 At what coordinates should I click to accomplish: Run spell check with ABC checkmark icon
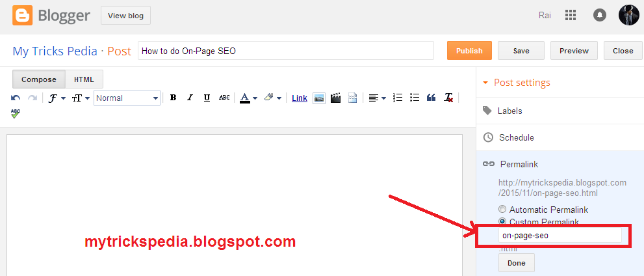pyautogui.click(x=16, y=113)
